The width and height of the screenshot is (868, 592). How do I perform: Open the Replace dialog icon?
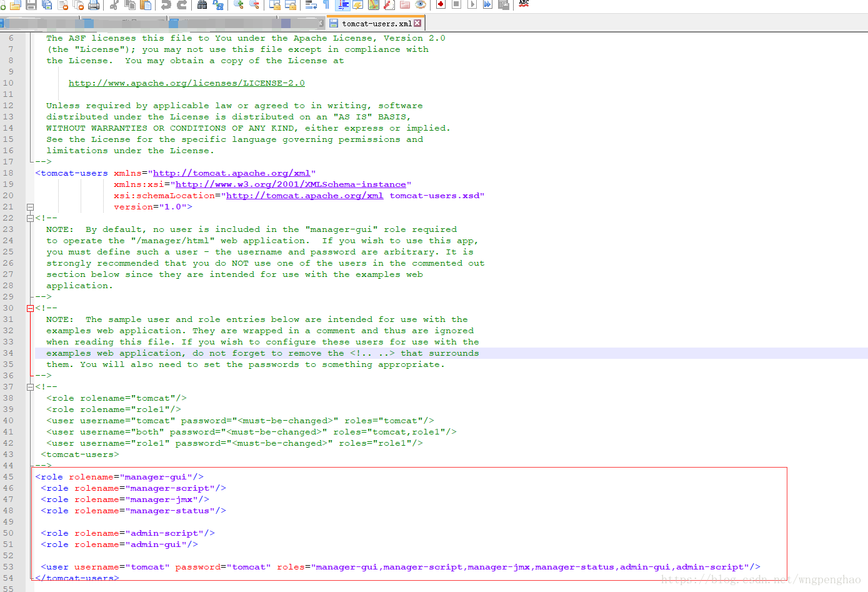pos(218,5)
